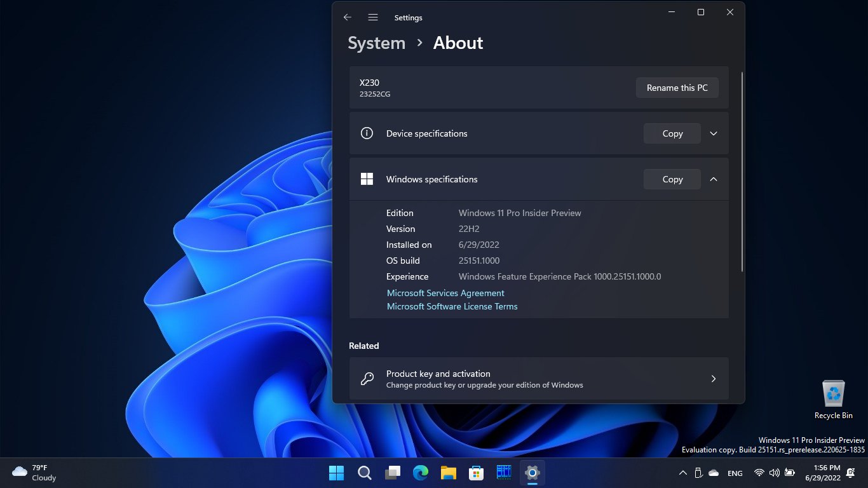The image size is (868, 488).
Task: Click the About page title
Action: click(458, 43)
